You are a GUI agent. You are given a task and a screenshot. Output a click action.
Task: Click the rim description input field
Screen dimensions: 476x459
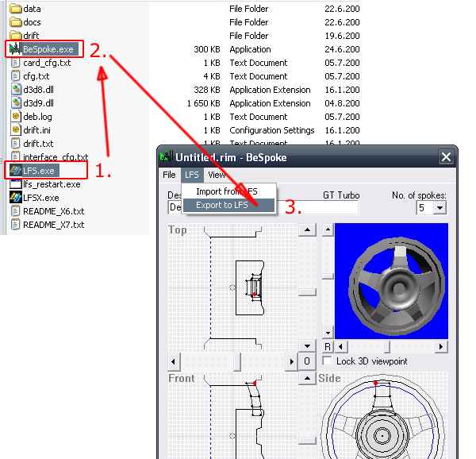pos(263,207)
